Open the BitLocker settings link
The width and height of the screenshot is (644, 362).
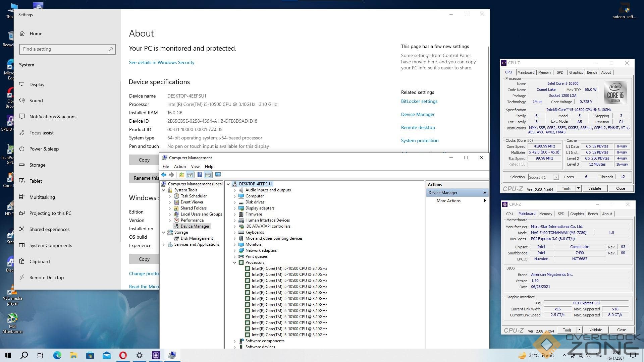pyautogui.click(x=419, y=101)
